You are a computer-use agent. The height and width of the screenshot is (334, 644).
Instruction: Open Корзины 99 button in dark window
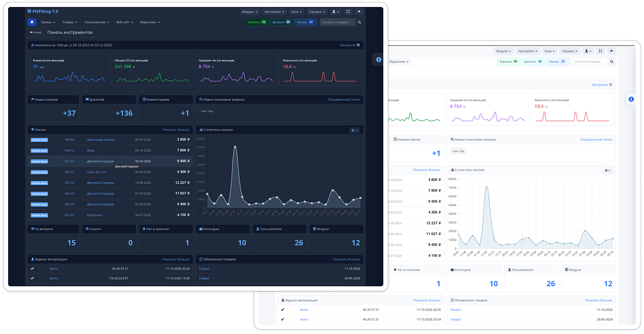pos(257,22)
